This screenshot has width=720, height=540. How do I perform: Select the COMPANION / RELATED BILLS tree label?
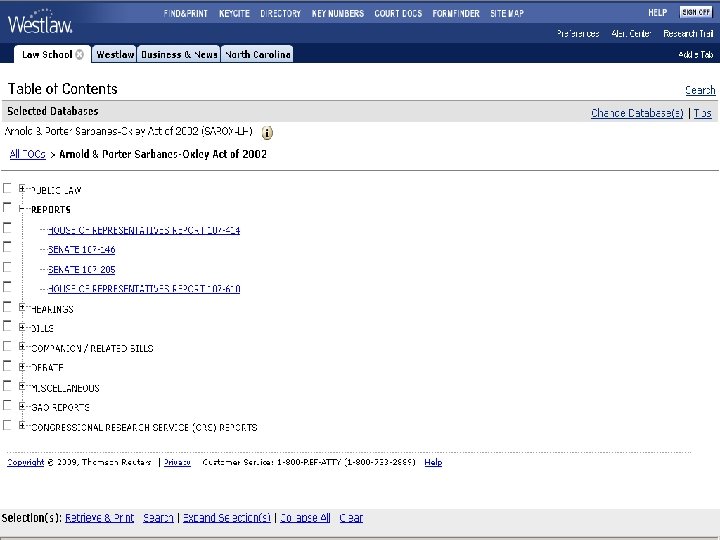tap(92, 349)
